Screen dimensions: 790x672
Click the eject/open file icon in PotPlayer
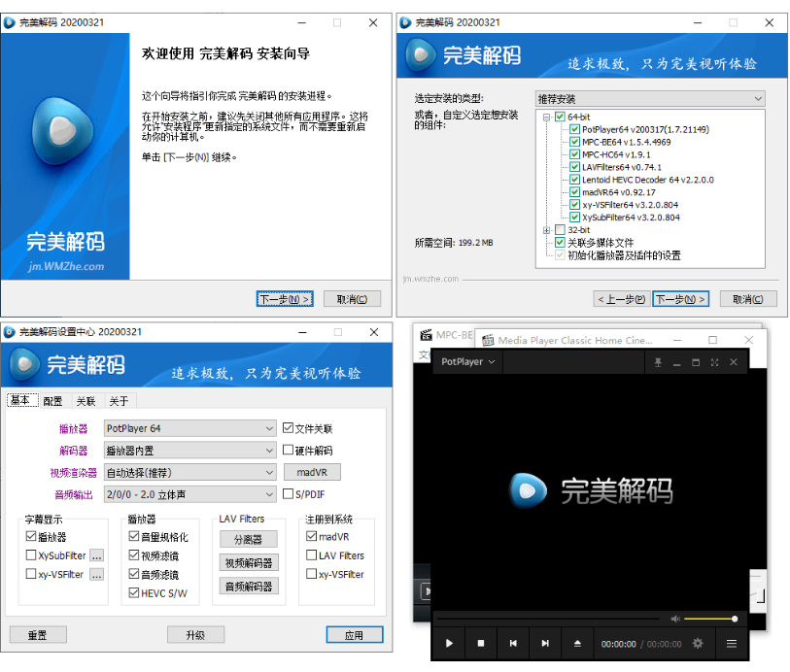(x=577, y=643)
